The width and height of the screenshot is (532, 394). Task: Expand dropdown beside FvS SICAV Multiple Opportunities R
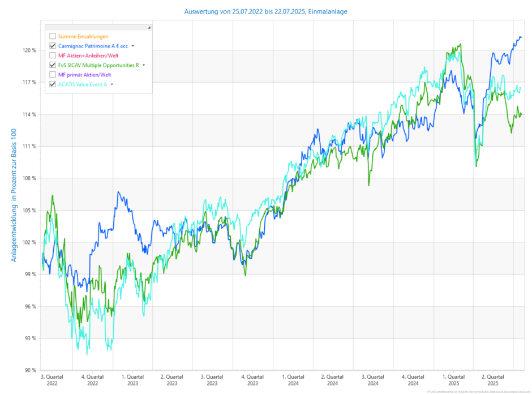pyautogui.click(x=144, y=65)
